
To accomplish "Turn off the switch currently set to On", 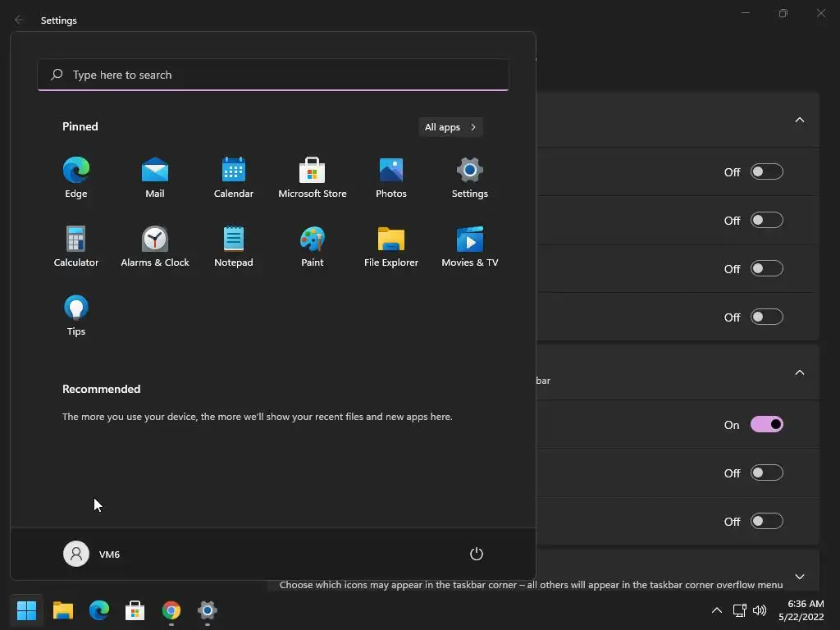I will 767,424.
